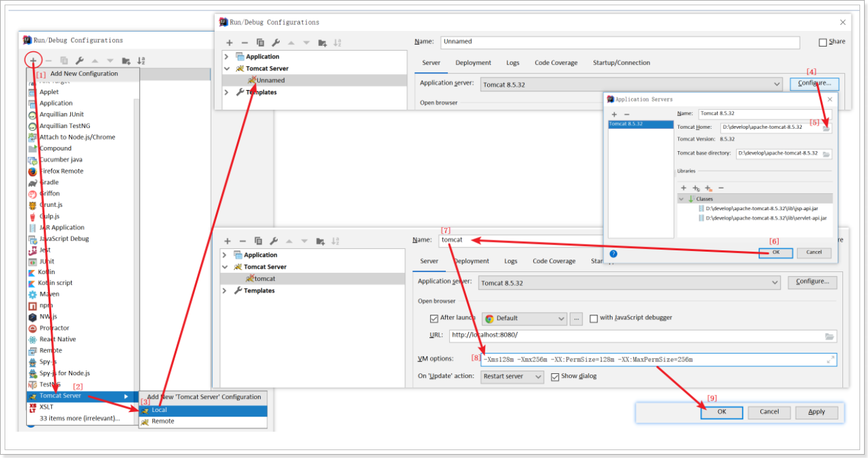This screenshot has height=458, width=868.
Task: Click Tomcat Home browse folder icon
Action: [827, 127]
